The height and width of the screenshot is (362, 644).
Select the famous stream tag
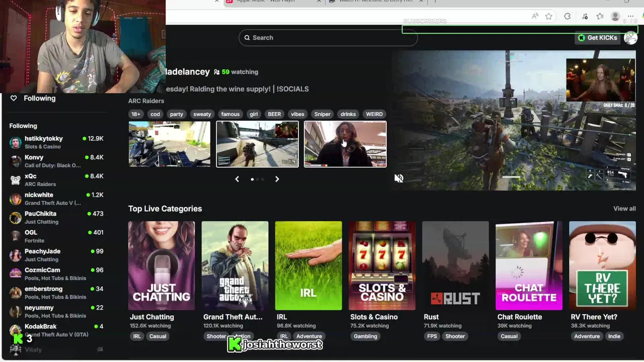click(230, 114)
